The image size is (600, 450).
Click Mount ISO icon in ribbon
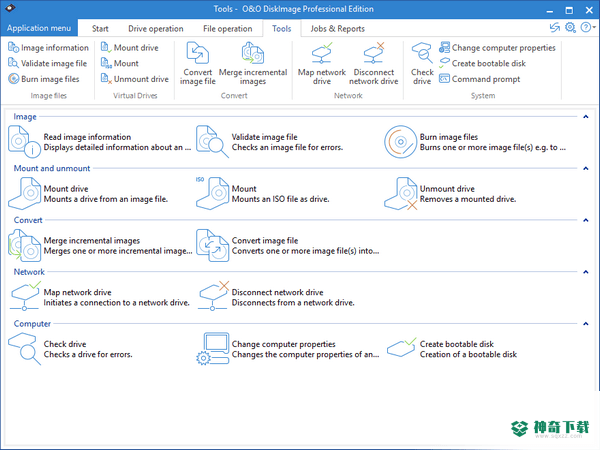(x=106, y=63)
